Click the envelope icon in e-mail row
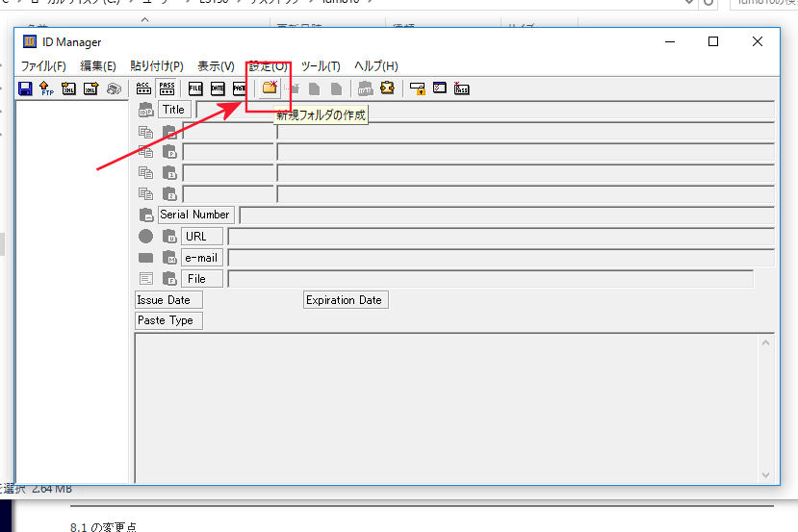The image size is (798, 532). (x=145, y=258)
